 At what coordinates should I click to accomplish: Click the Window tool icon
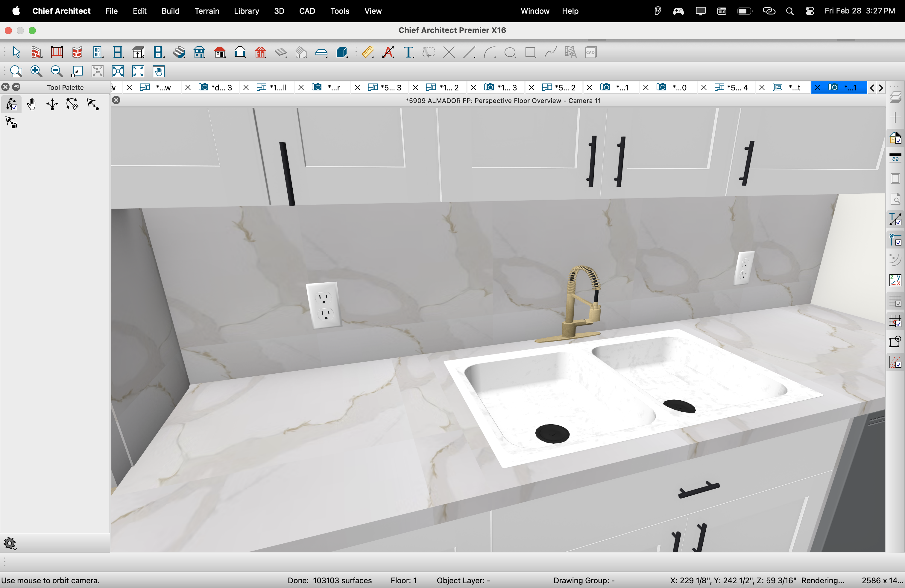click(x=118, y=52)
